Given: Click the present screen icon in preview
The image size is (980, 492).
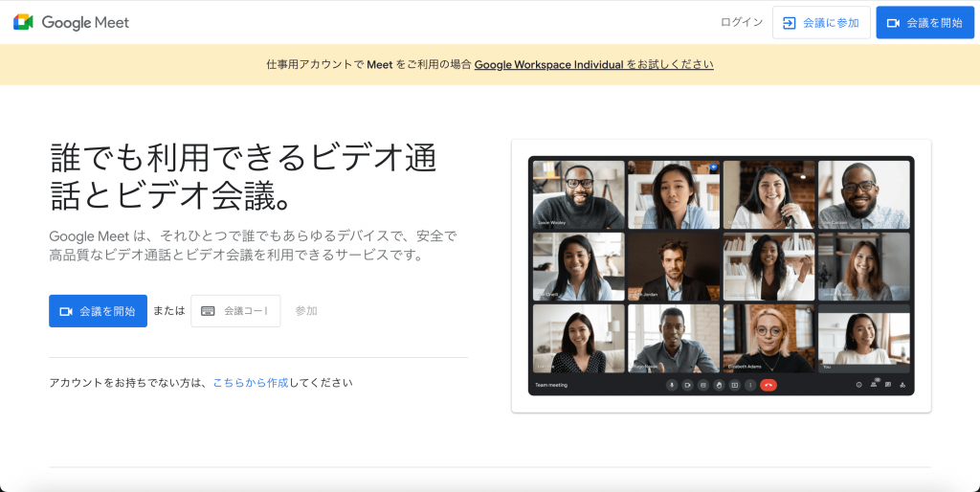Looking at the screenshot, I should [734, 385].
